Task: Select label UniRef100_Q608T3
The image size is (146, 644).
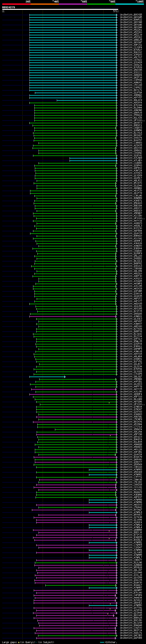Action: pos(131,123)
